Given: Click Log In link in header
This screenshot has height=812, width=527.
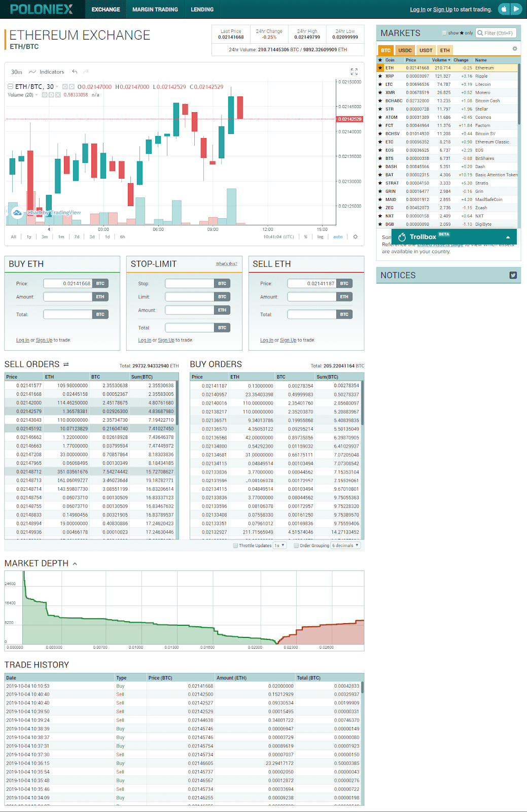Looking at the screenshot, I should 417,10.
